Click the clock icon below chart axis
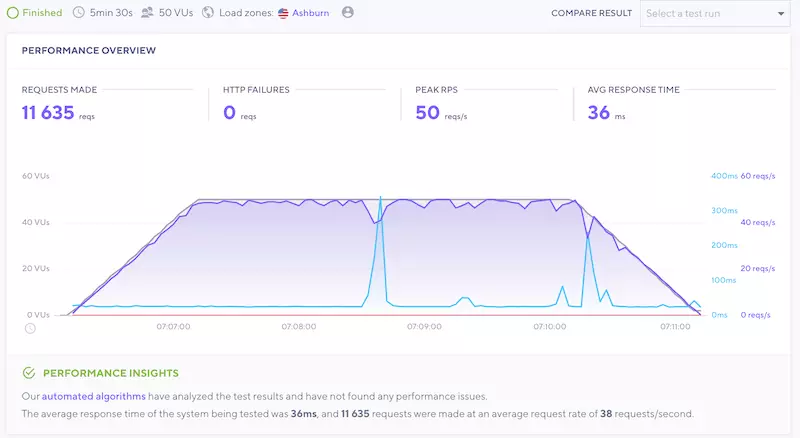Image resolution: width=800 pixels, height=438 pixels. (30, 328)
